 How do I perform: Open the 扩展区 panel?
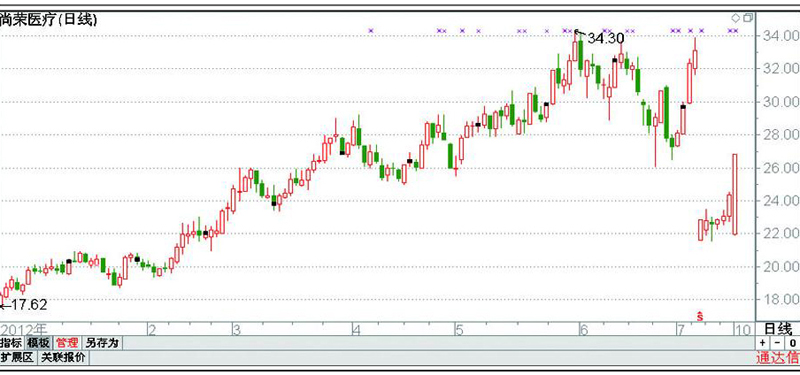[17, 358]
